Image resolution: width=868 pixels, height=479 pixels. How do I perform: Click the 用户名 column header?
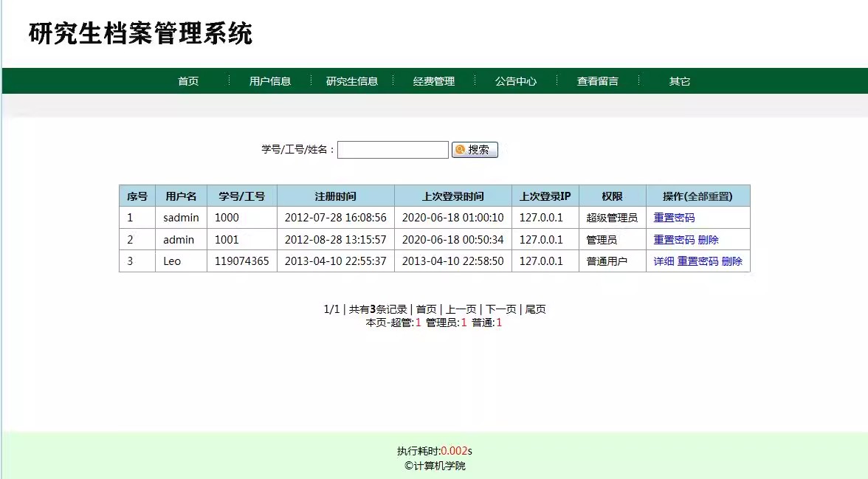click(x=181, y=196)
